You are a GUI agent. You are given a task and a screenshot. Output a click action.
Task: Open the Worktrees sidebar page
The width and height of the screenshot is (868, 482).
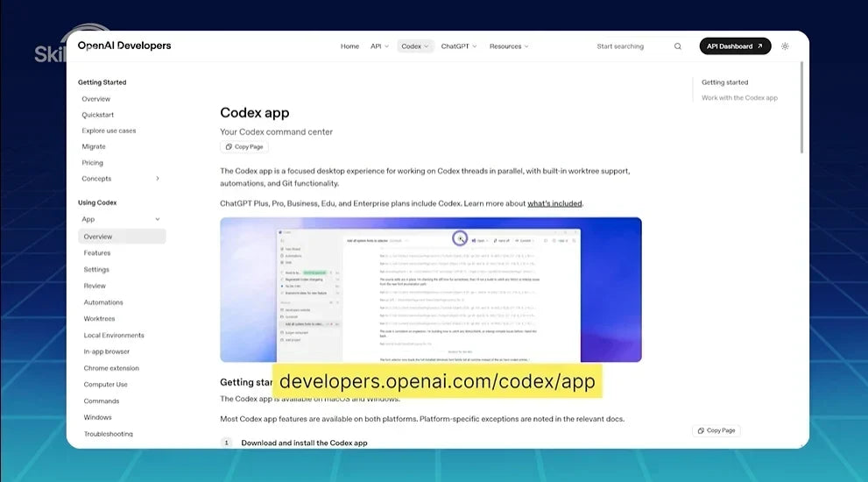[99, 319]
